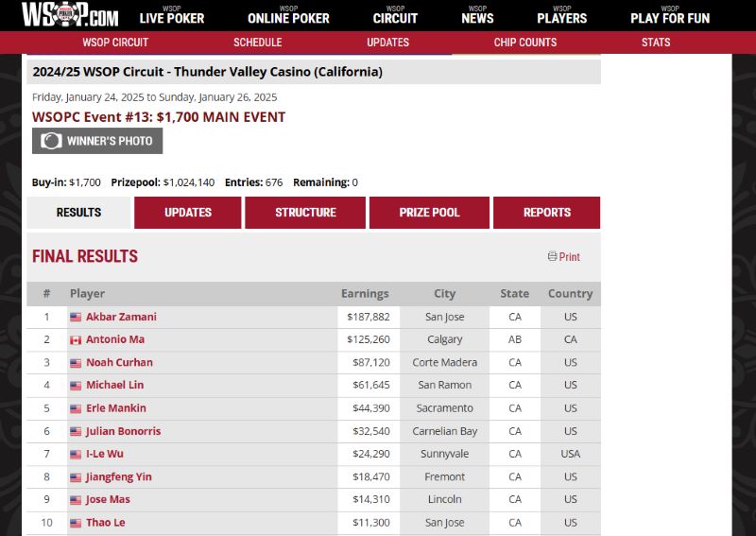The image size is (756, 536).
Task: Select the Results tab
Action: (x=78, y=213)
